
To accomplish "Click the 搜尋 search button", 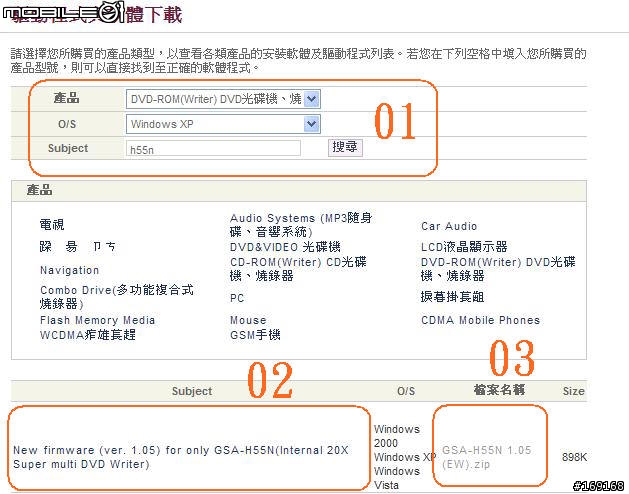I will (345, 147).
